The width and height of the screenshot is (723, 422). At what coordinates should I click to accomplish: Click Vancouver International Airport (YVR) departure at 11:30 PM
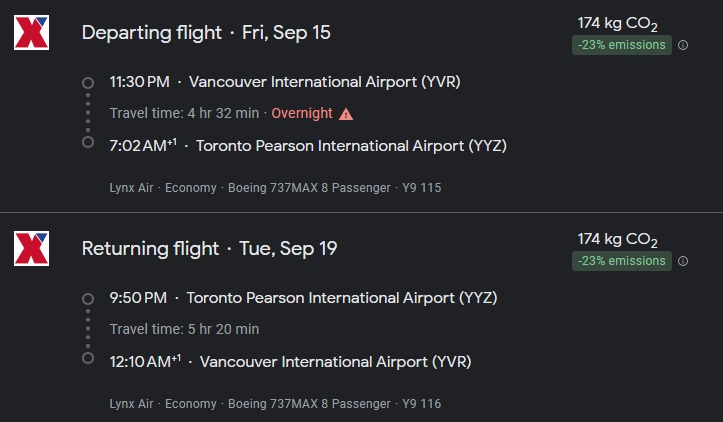(x=324, y=82)
